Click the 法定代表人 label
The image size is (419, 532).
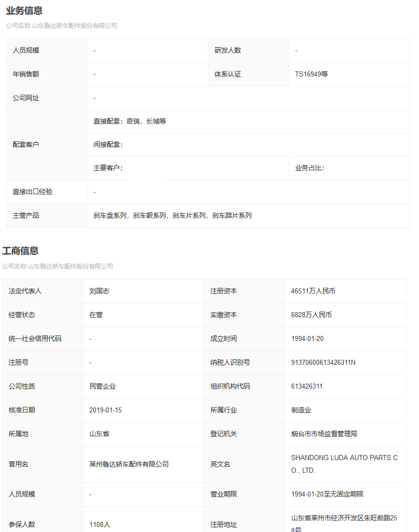pos(25,291)
